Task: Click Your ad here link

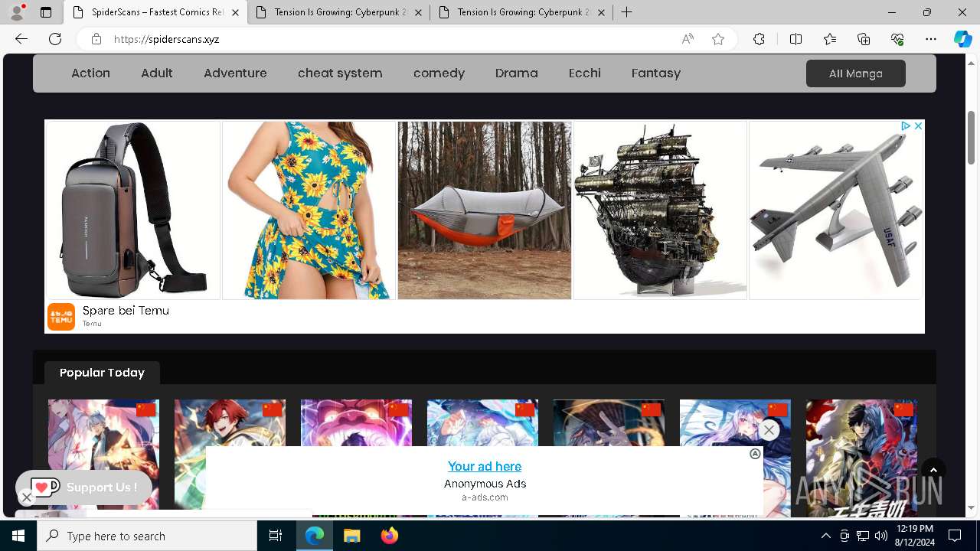Action: (x=485, y=466)
